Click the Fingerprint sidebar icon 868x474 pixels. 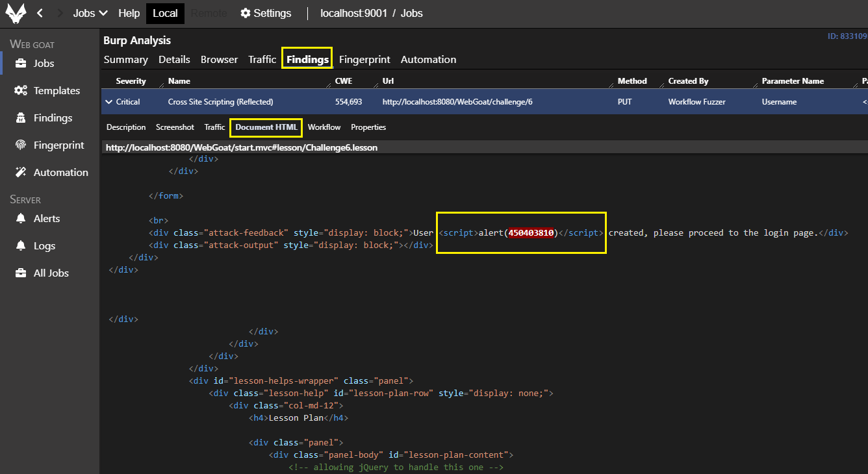[x=21, y=145]
